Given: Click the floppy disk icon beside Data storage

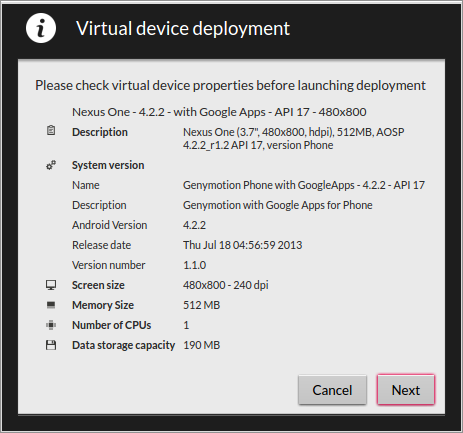Looking at the screenshot, I should coord(51,345).
